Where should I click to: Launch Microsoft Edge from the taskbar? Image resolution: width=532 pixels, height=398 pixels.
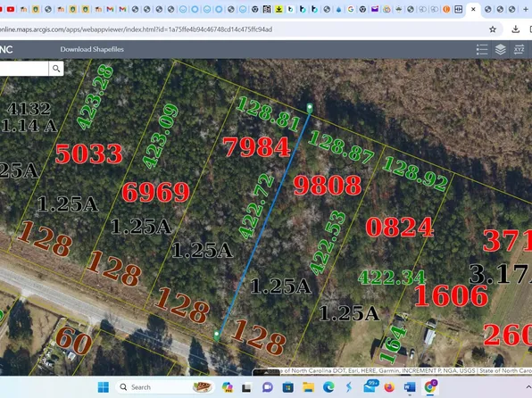click(x=328, y=387)
